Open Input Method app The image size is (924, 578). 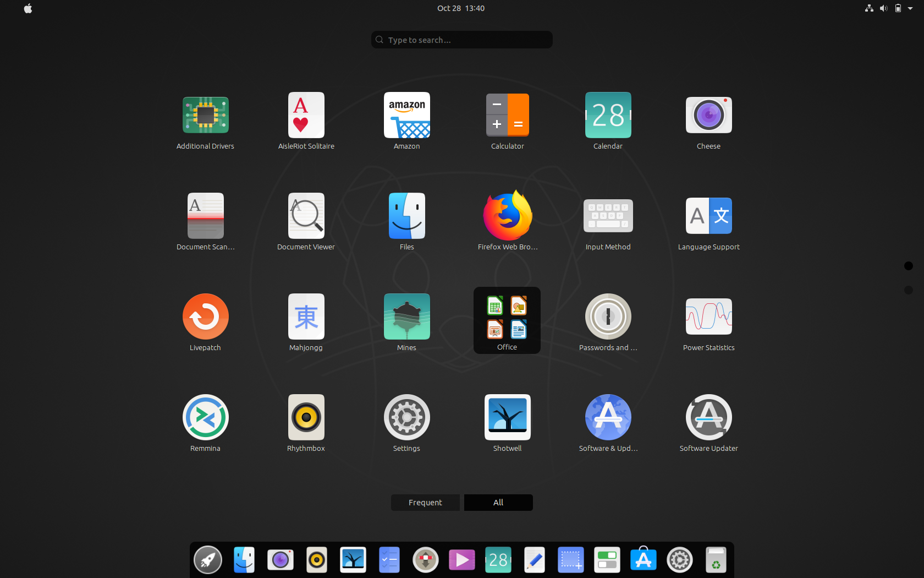point(608,216)
